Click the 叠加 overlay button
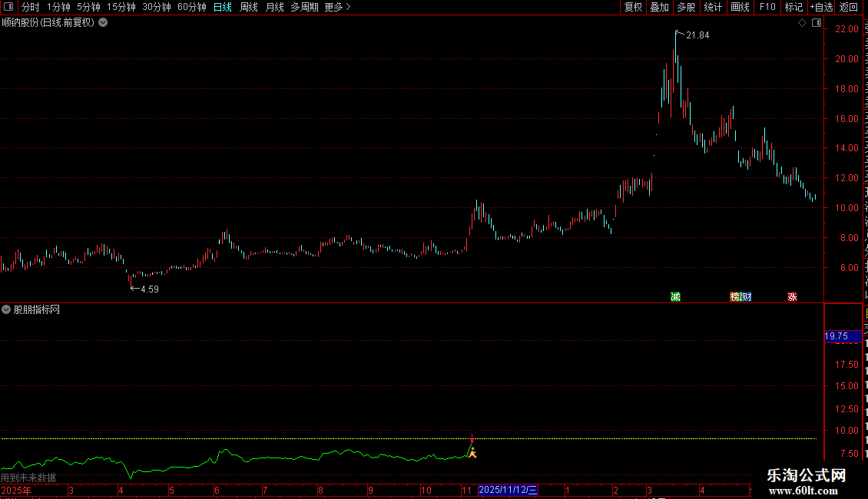868x499 pixels. click(x=660, y=7)
